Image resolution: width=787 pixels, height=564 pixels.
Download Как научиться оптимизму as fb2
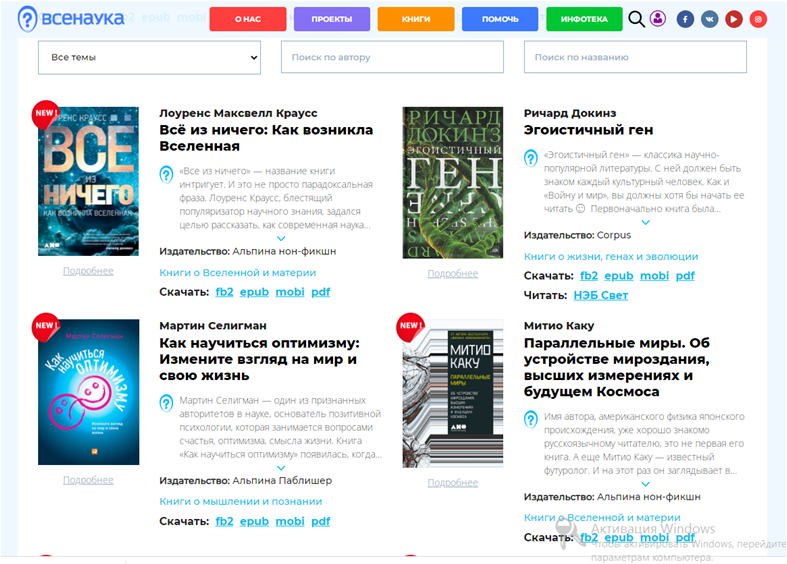pyautogui.click(x=224, y=521)
